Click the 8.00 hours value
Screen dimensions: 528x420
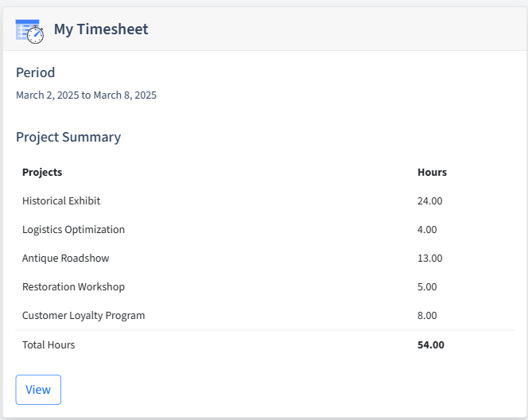point(427,315)
